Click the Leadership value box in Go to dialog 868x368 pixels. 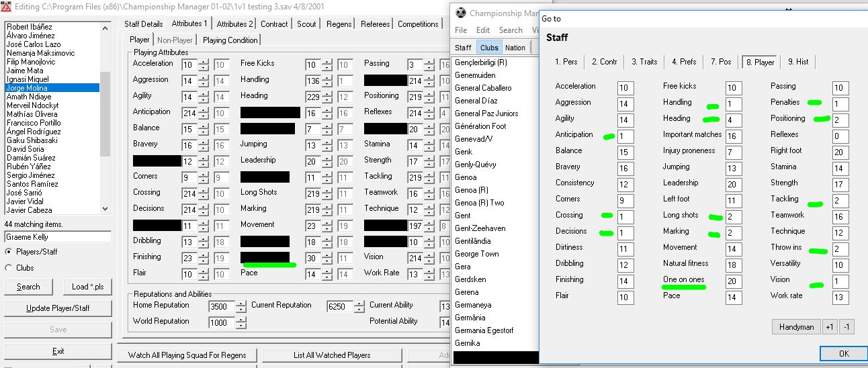pyautogui.click(x=733, y=185)
